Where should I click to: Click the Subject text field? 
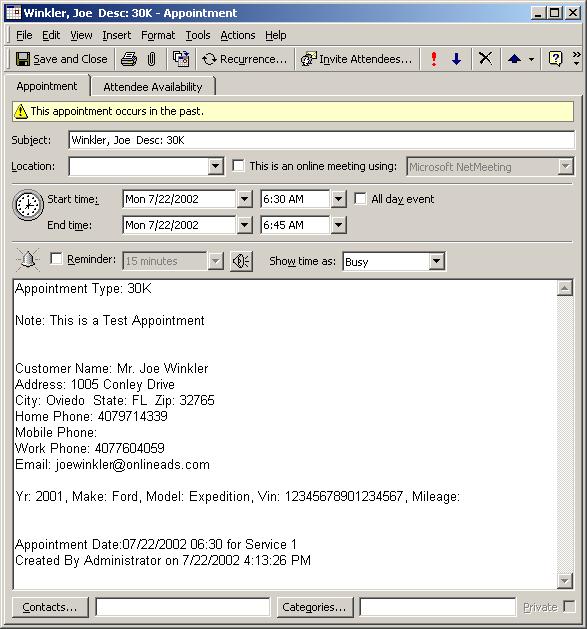tap(321, 140)
